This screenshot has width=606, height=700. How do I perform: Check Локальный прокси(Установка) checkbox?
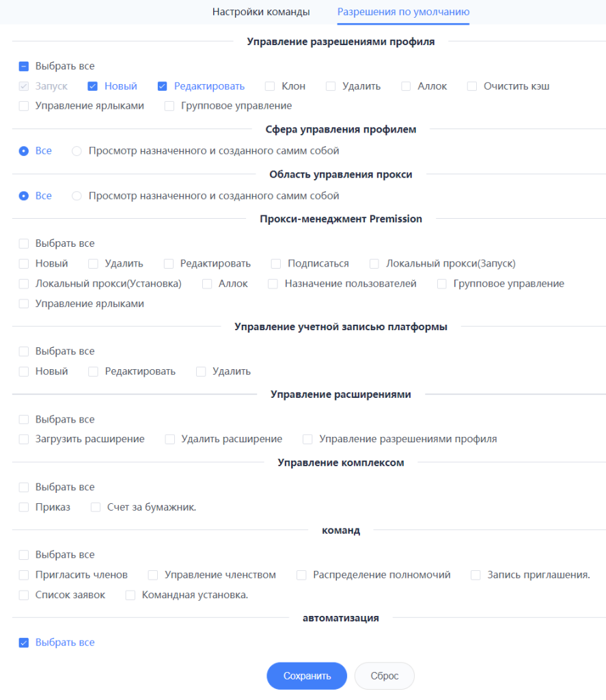tap(24, 284)
